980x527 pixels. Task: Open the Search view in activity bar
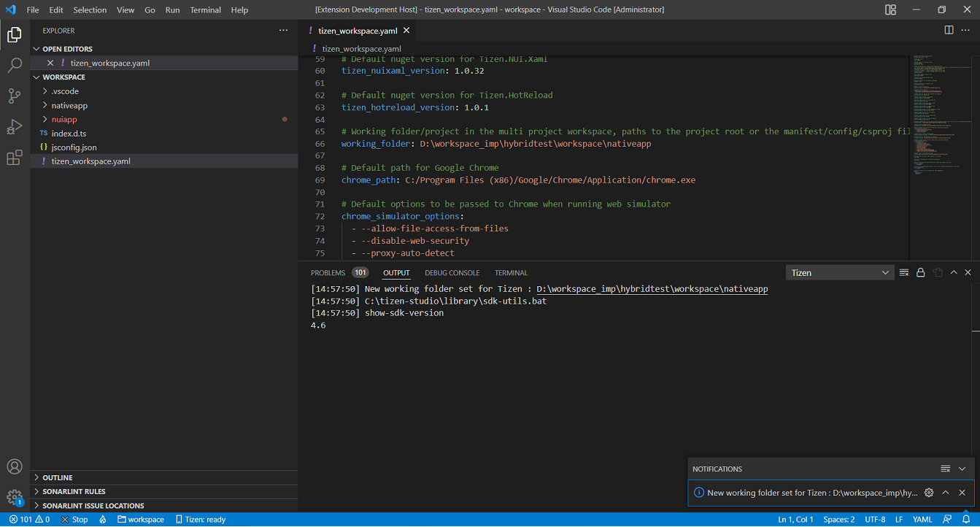15,65
